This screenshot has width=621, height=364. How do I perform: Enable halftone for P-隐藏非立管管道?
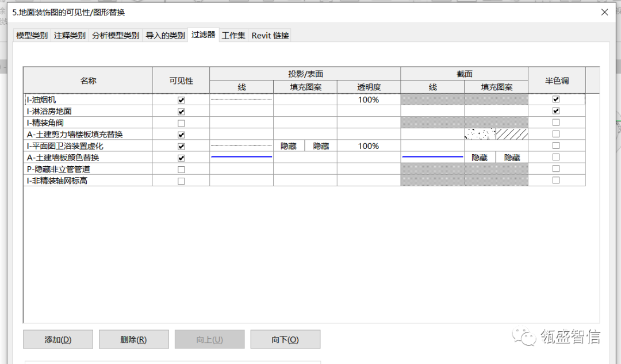[x=556, y=168]
